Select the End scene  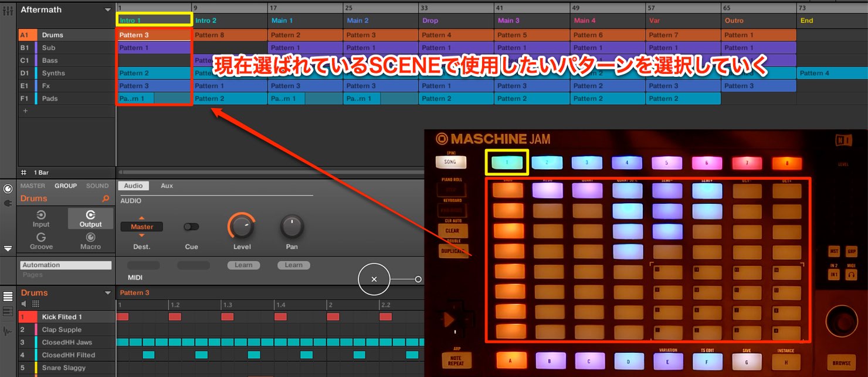click(x=832, y=21)
